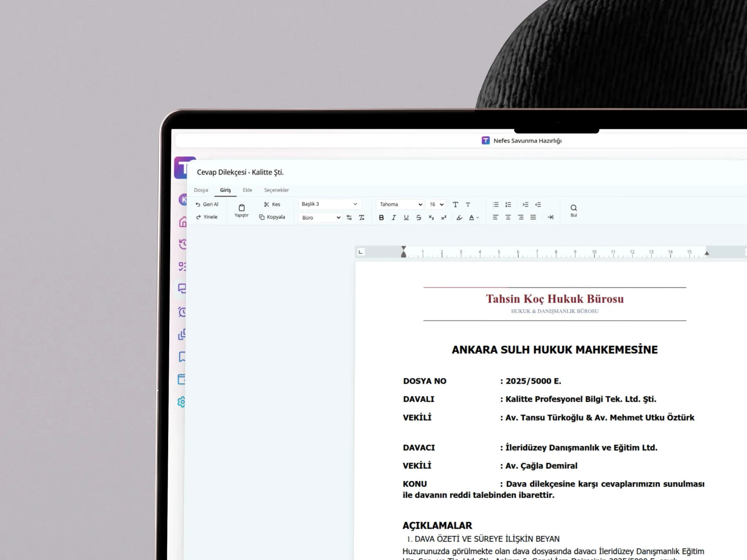Click the tab stop arrow icon
The width and height of the screenshot is (747, 560).
pos(550,217)
